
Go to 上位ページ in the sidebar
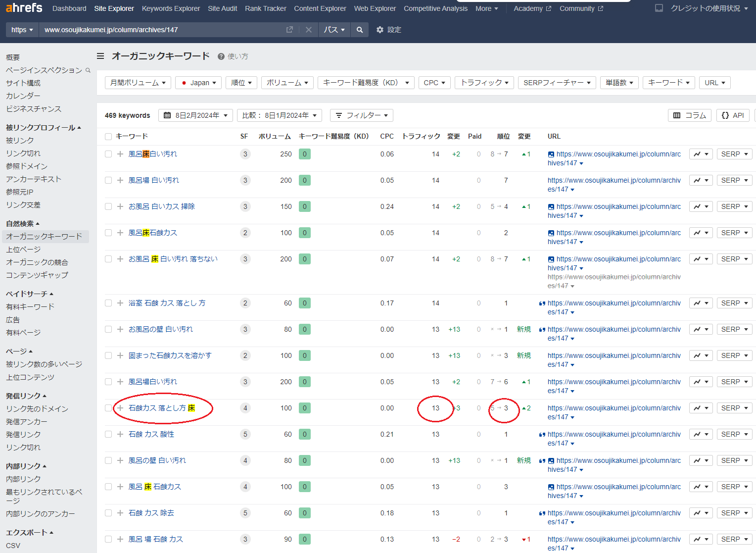[x=23, y=250]
